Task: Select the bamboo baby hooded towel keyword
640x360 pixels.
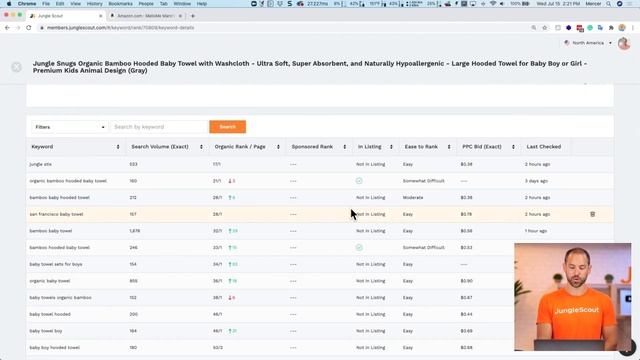Action: [60, 198]
